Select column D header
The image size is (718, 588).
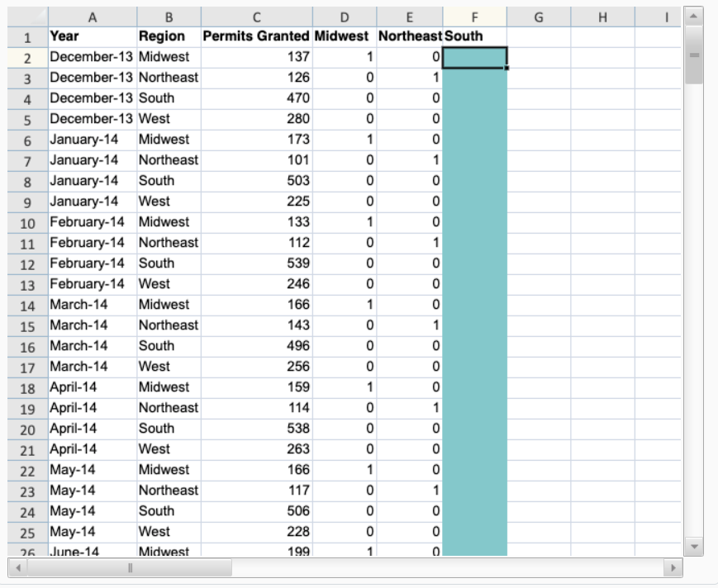pyautogui.click(x=345, y=17)
